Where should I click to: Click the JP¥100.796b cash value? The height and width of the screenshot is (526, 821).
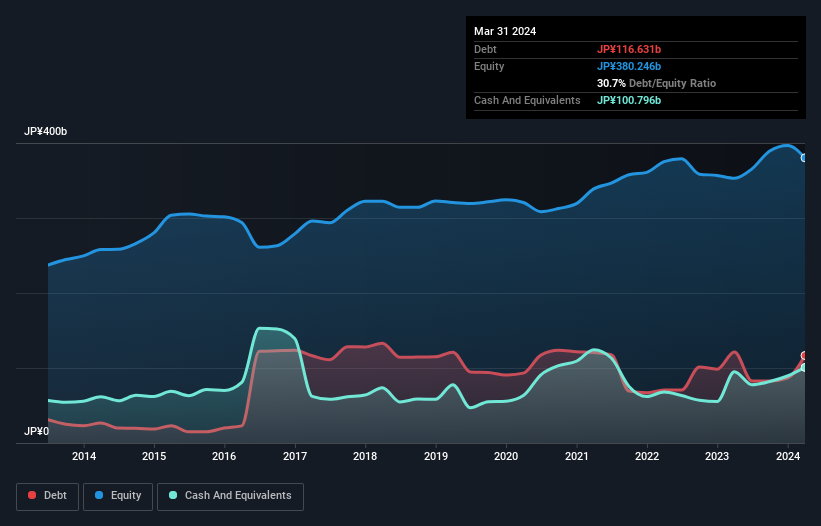tap(629, 100)
